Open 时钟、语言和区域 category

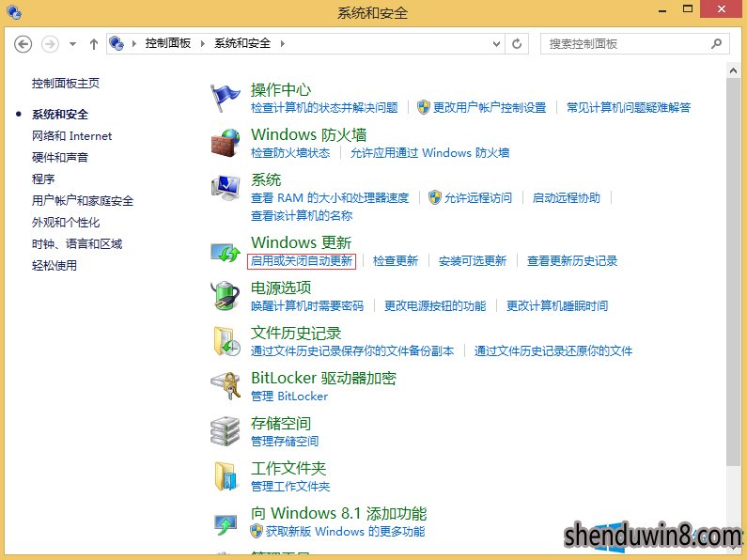click(x=77, y=244)
